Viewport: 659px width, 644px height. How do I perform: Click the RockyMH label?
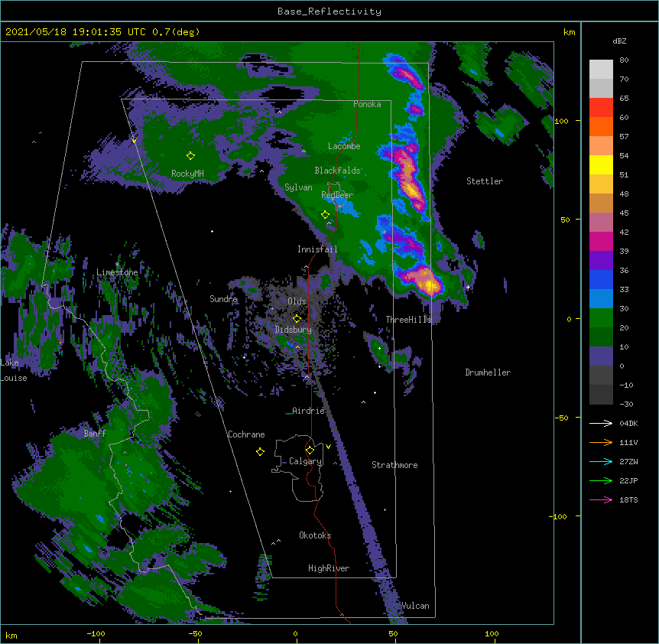tap(187, 174)
